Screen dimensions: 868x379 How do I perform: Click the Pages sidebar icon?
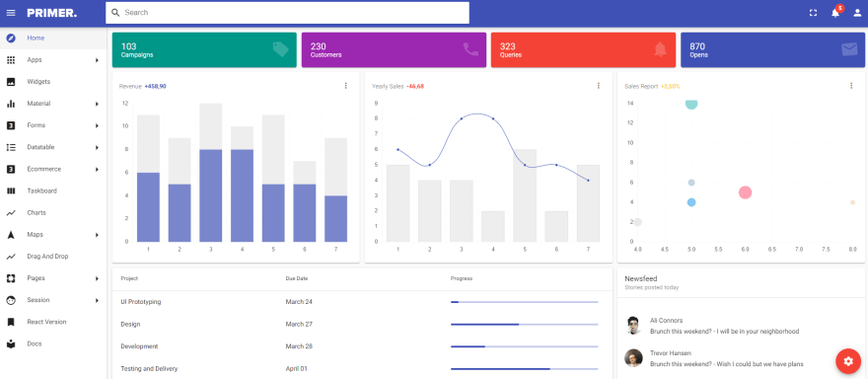(11, 278)
